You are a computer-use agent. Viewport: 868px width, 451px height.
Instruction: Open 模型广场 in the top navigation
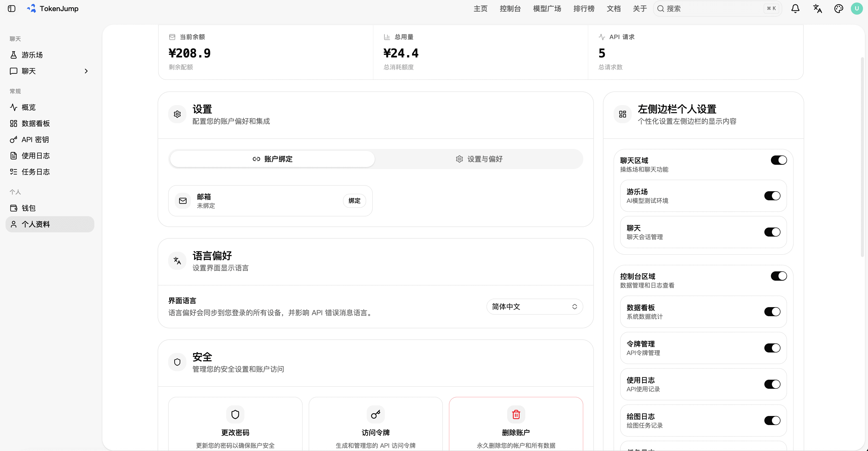pos(547,8)
